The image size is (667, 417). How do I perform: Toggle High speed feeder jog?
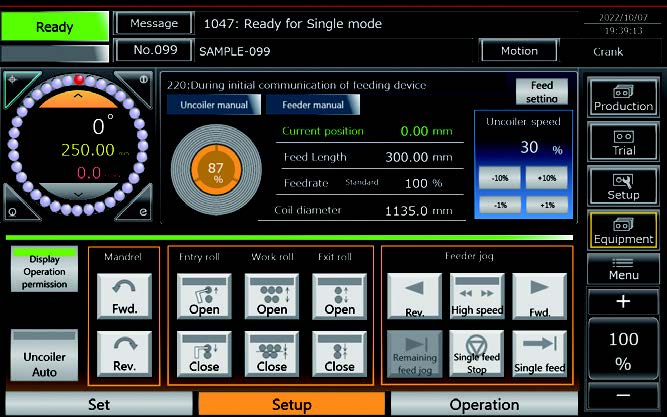(x=477, y=296)
